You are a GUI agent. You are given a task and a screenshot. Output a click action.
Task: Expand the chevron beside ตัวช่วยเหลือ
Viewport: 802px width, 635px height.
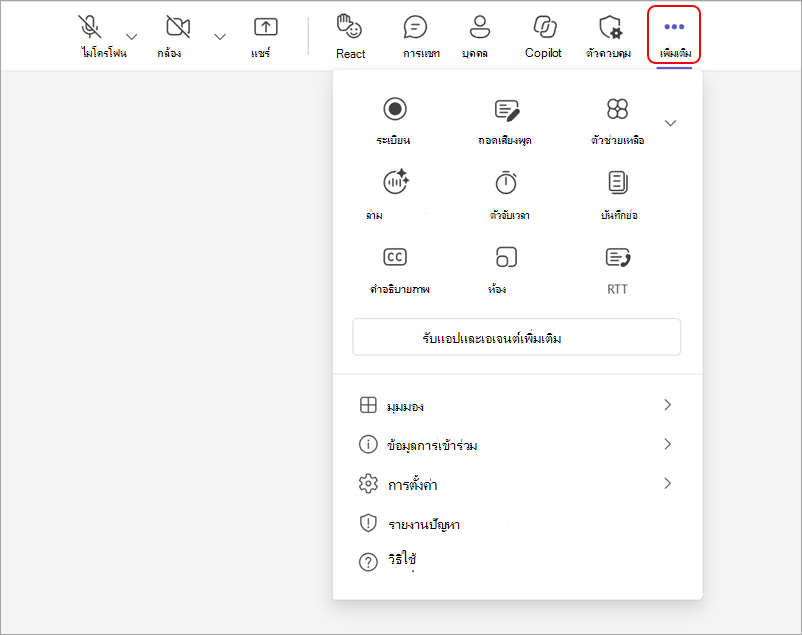point(670,123)
